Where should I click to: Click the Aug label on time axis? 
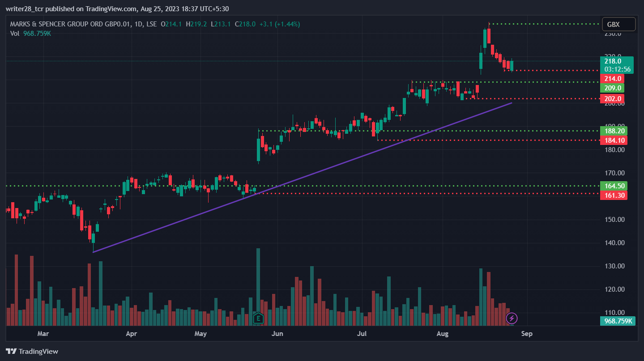coord(443,334)
